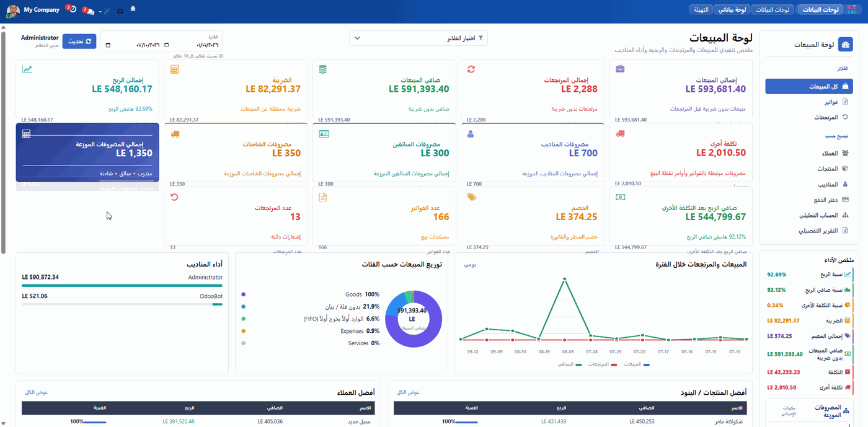The height and width of the screenshot is (427, 868).
Task: Click the chart peak point at 08-05
Action: [x=565, y=279]
